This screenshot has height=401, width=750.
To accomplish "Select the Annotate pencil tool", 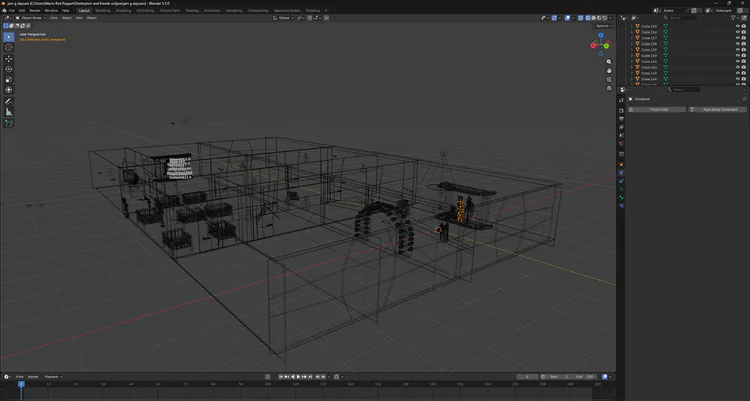I will 9,101.
